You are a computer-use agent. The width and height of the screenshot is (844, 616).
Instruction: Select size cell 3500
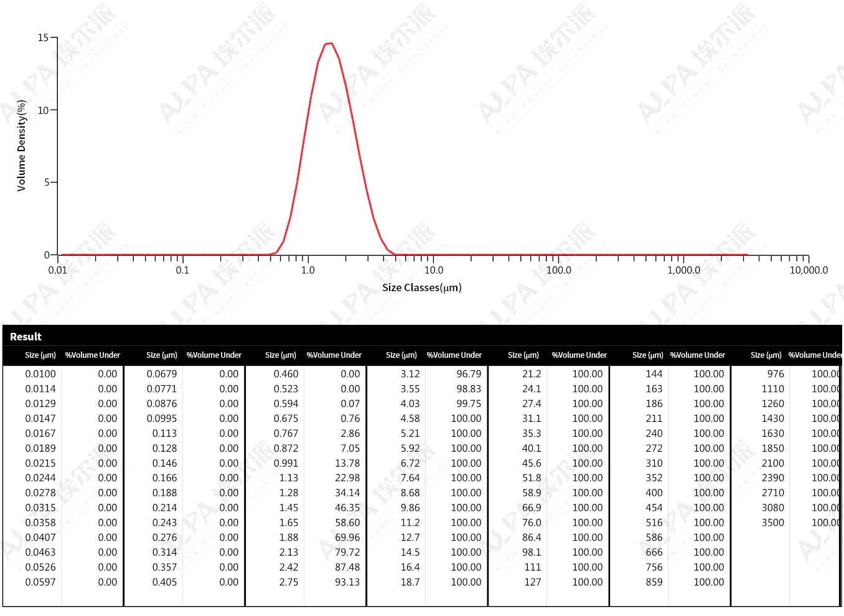(773, 523)
